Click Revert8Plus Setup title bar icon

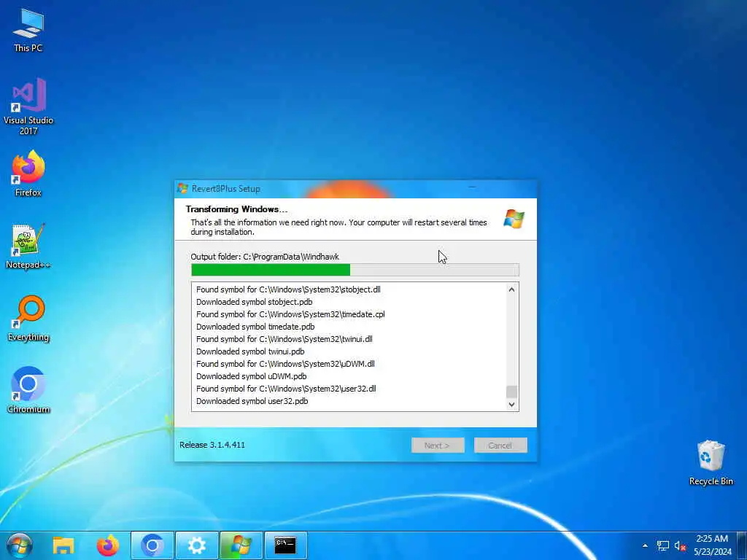point(182,188)
